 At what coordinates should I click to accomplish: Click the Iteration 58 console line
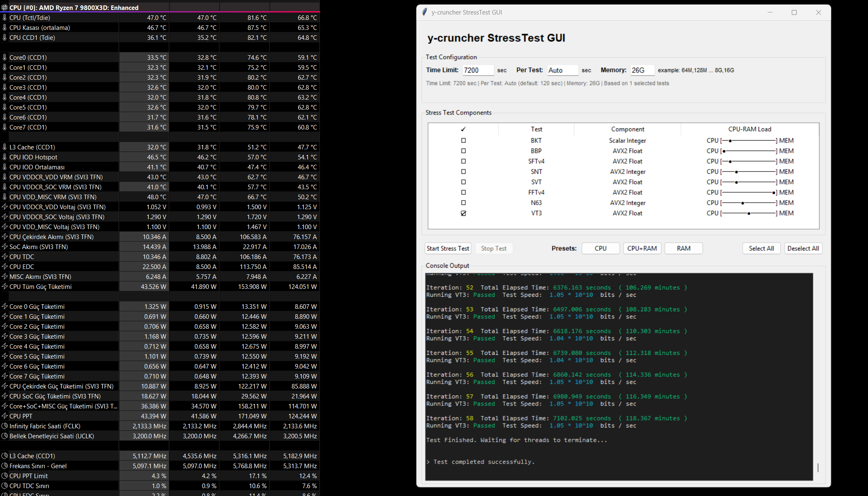[x=557, y=418]
